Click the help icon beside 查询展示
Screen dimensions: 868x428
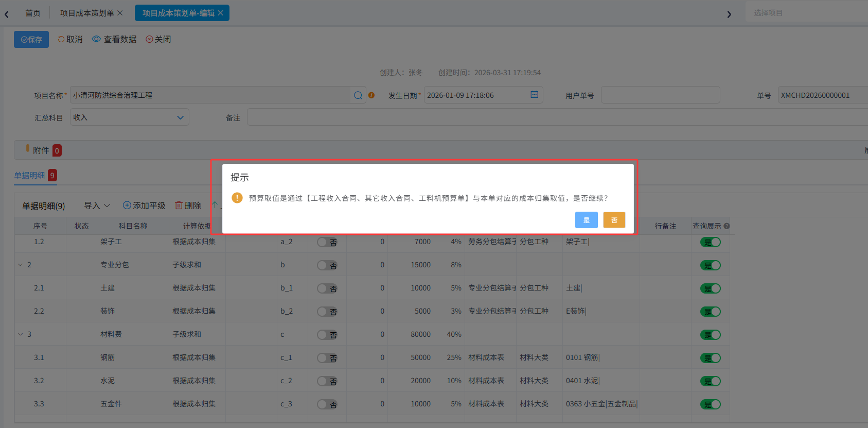pos(727,226)
